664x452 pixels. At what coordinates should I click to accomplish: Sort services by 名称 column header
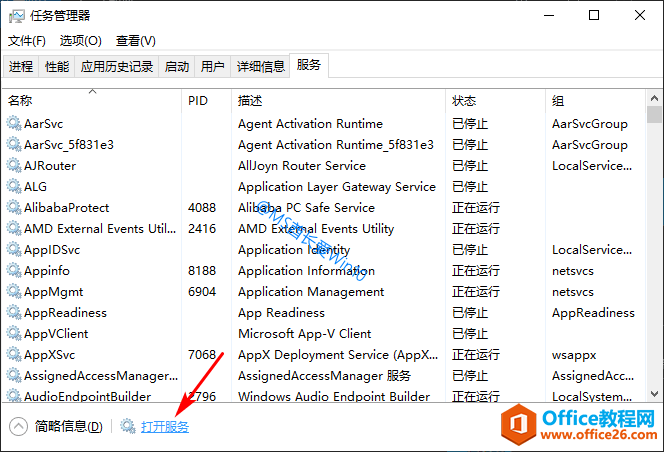click(92, 101)
